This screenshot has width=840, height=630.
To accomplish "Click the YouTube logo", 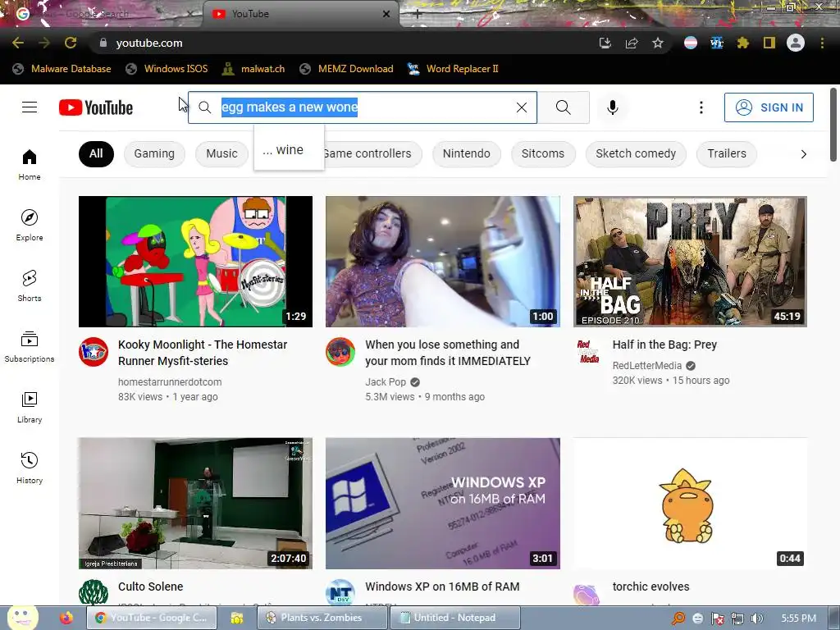I will pyautogui.click(x=96, y=107).
